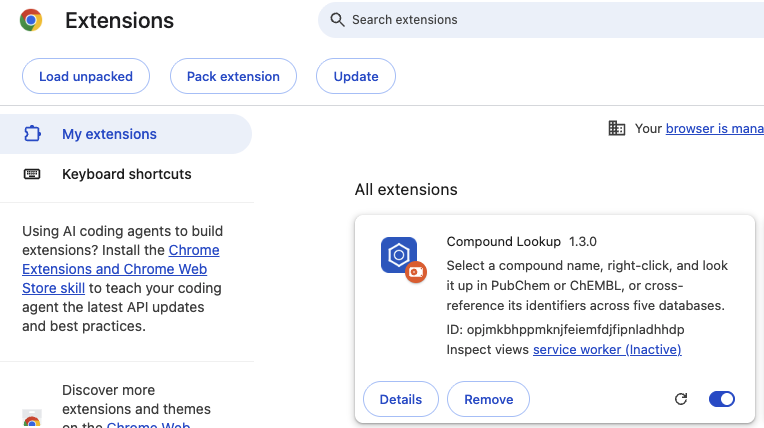Viewport: 764px width, 428px height.
Task: Click the Compound Lookup extension icon
Action: coord(403,259)
